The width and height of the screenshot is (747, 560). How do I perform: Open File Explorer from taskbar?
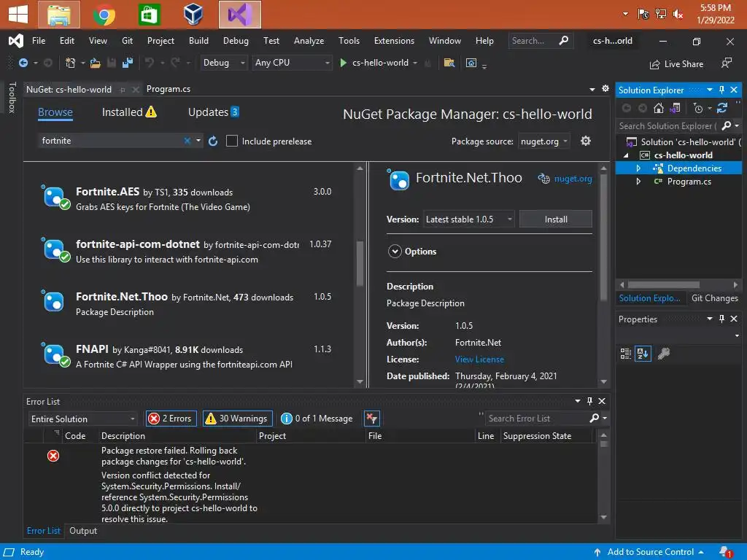[59, 15]
